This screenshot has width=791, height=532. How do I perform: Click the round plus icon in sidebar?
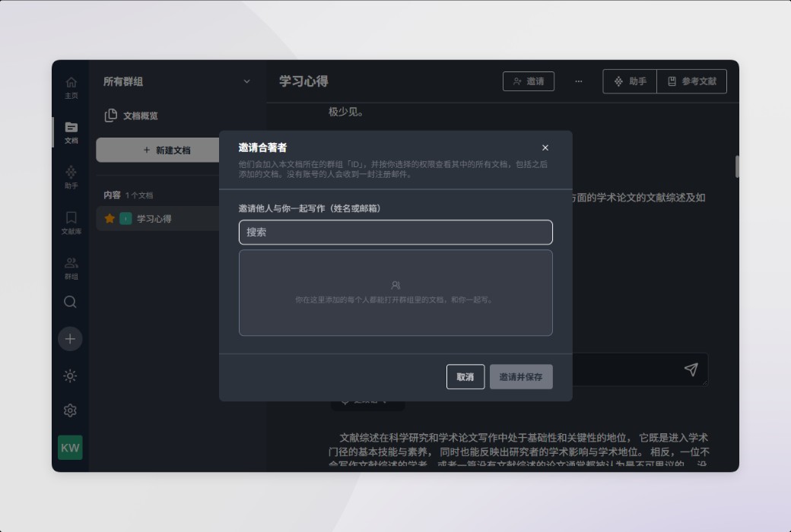[70, 339]
